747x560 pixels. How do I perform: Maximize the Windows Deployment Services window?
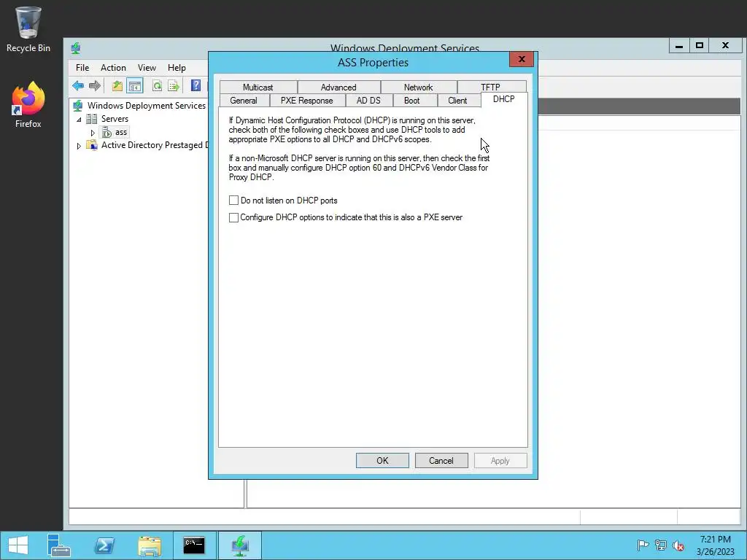[x=700, y=46]
